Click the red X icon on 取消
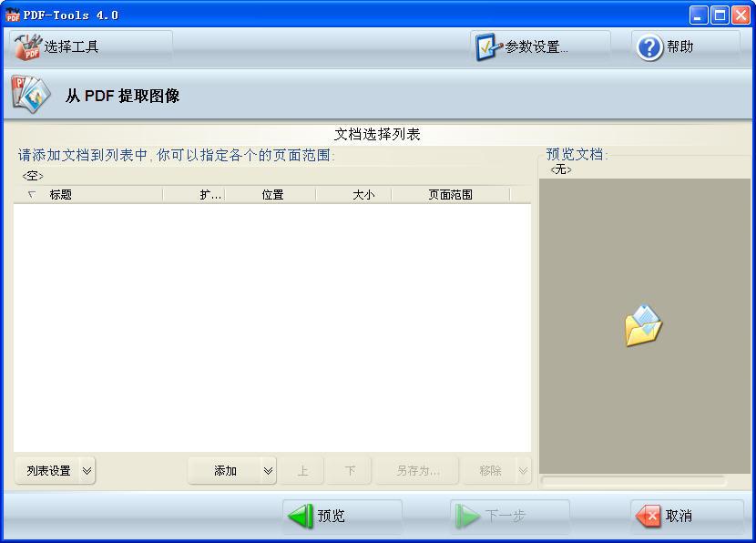 (x=649, y=516)
